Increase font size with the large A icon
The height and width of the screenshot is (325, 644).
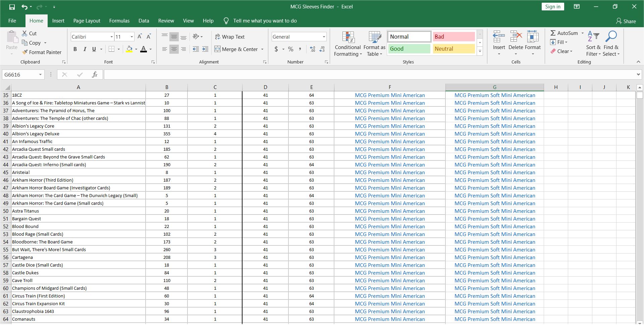[140, 37]
